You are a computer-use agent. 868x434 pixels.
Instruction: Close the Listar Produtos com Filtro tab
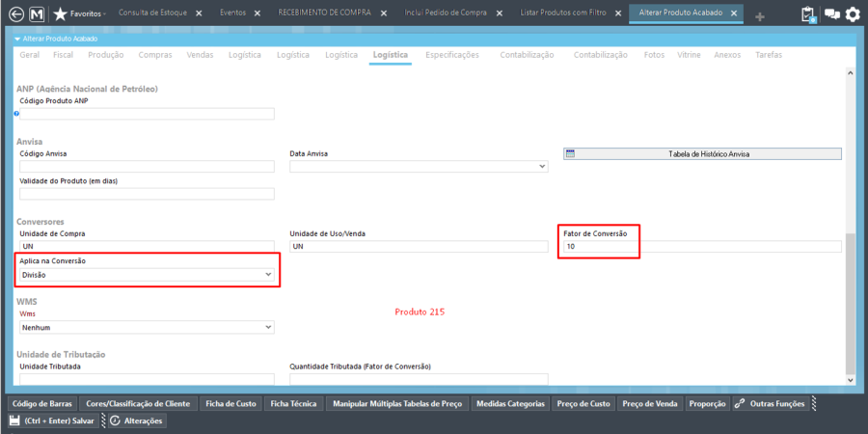click(617, 14)
